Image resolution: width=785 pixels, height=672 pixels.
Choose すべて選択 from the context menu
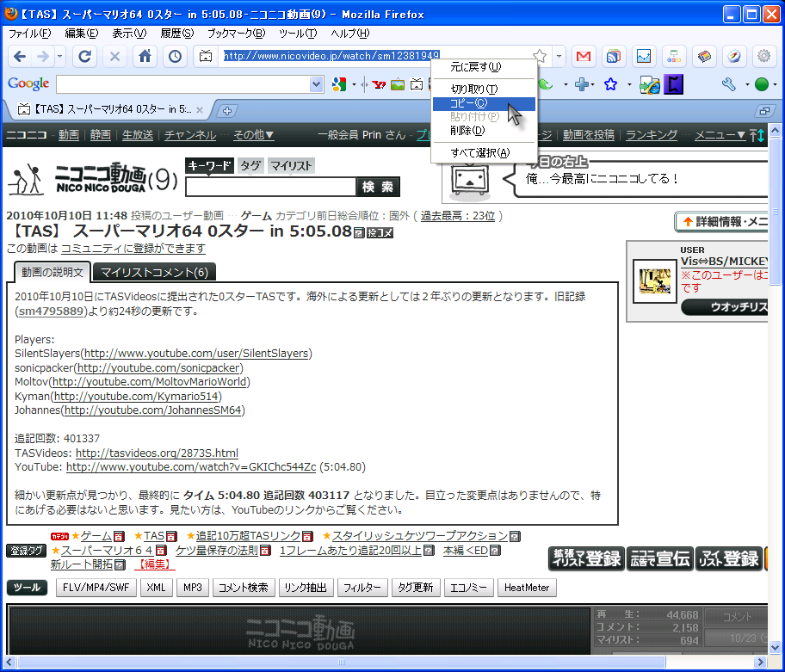[x=479, y=153]
